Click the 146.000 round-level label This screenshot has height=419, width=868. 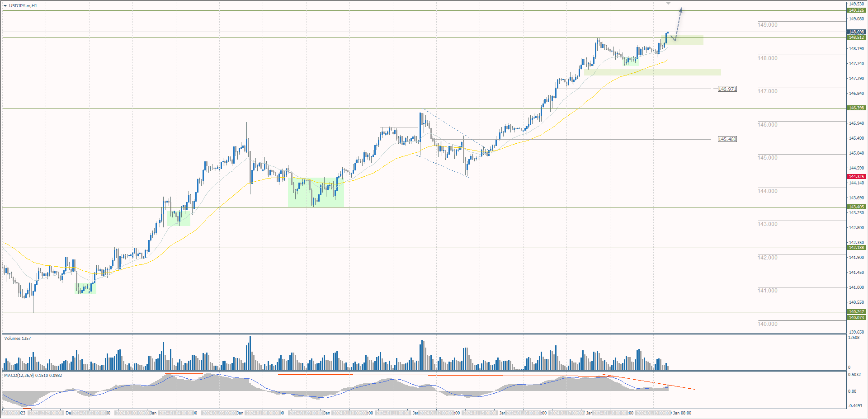pos(768,125)
